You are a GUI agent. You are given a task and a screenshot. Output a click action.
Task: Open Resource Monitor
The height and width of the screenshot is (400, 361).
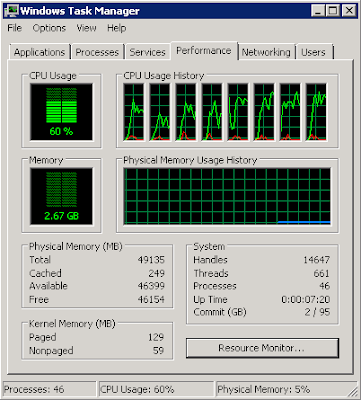(x=262, y=348)
